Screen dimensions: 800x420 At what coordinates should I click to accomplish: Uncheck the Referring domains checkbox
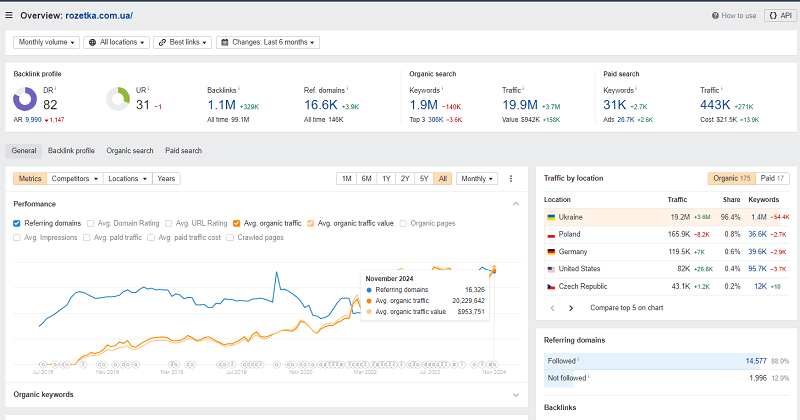pyautogui.click(x=17, y=223)
